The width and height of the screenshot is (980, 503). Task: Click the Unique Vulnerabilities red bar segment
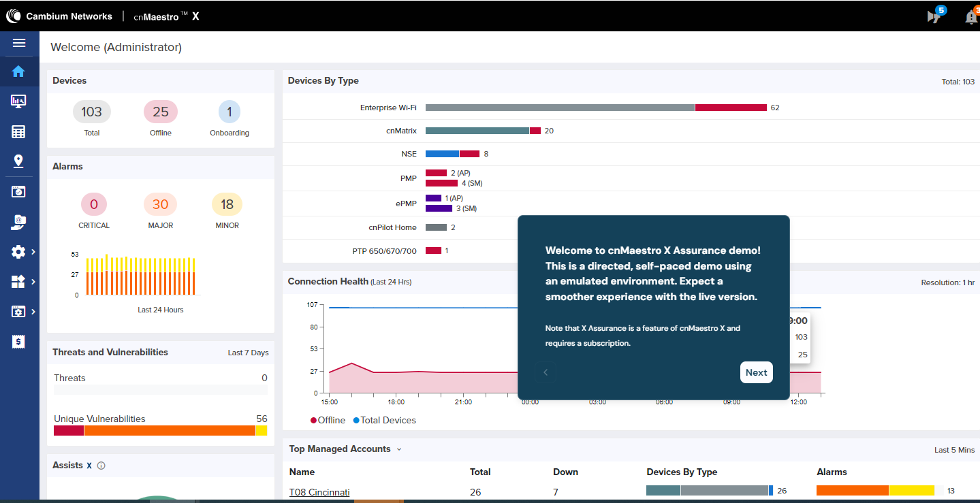click(x=69, y=431)
